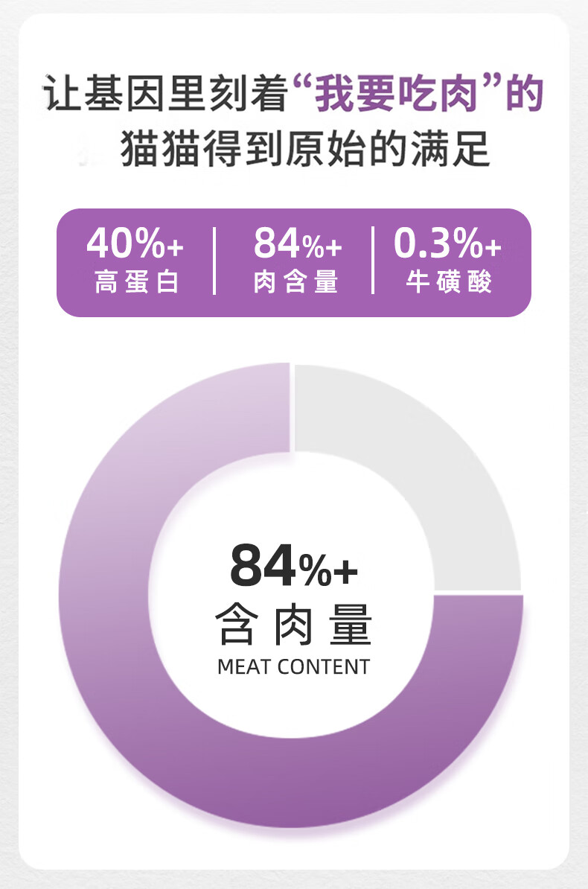This screenshot has height=889, width=588.
Task: Click the '0.3%+' figure
Action: coord(447,243)
